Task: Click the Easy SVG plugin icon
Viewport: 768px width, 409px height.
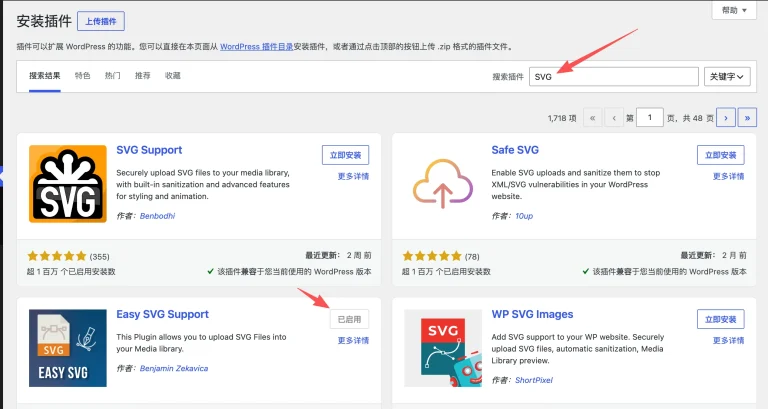Action: tap(68, 348)
